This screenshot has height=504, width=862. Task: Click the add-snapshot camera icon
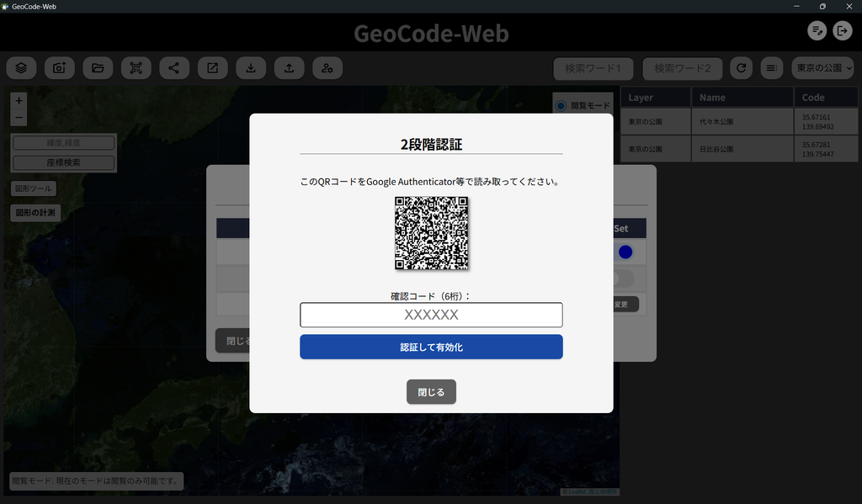tap(60, 68)
